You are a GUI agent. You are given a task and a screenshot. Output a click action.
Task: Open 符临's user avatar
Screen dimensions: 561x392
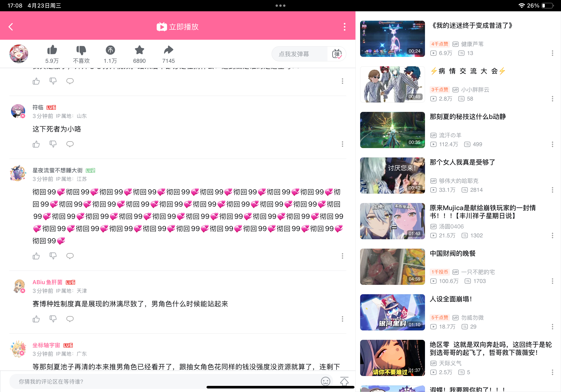pos(18,111)
